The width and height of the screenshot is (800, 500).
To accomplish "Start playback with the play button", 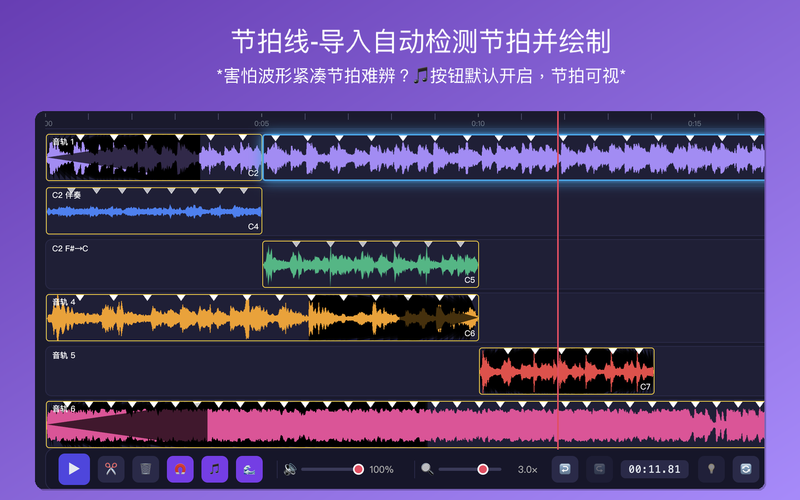I will coord(74,469).
